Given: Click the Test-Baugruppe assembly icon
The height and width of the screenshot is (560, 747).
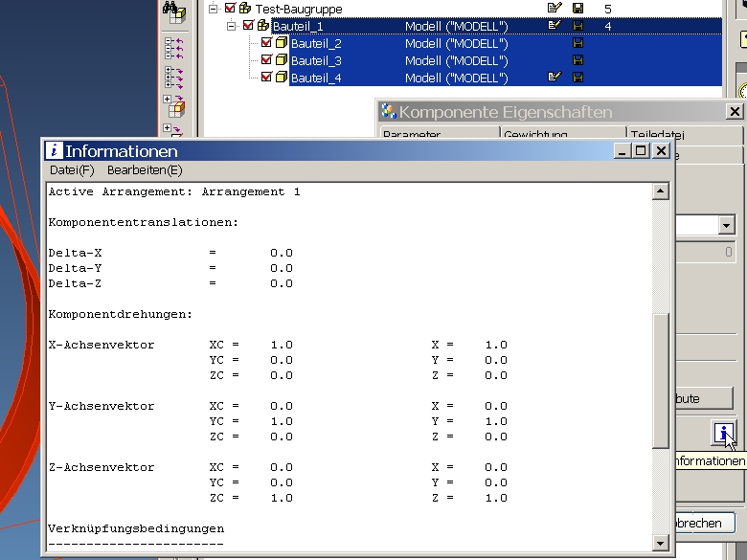Looking at the screenshot, I should [x=245, y=8].
